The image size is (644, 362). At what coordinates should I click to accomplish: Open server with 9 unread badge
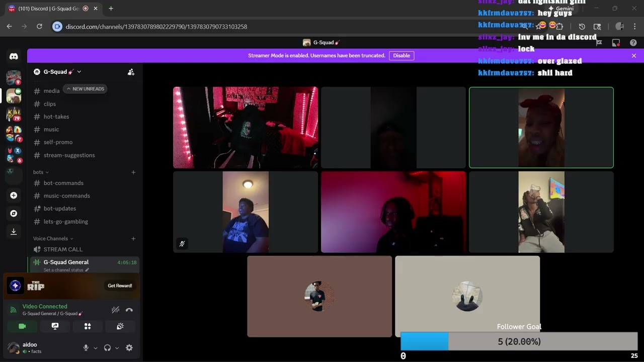click(x=14, y=77)
